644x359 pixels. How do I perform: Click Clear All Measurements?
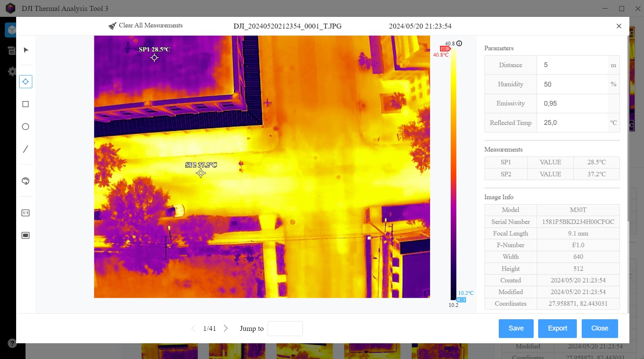pos(145,26)
